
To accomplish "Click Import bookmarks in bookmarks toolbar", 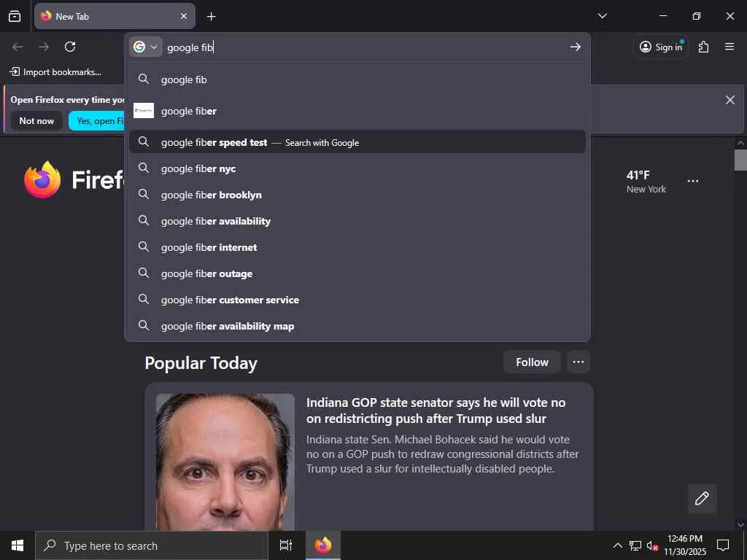I will 55,72.
